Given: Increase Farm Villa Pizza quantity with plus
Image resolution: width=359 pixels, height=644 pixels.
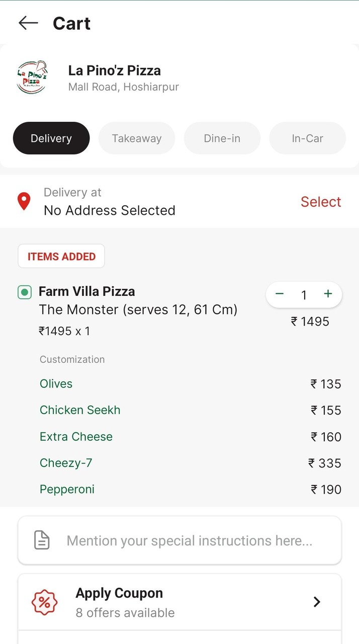Looking at the screenshot, I should point(328,294).
